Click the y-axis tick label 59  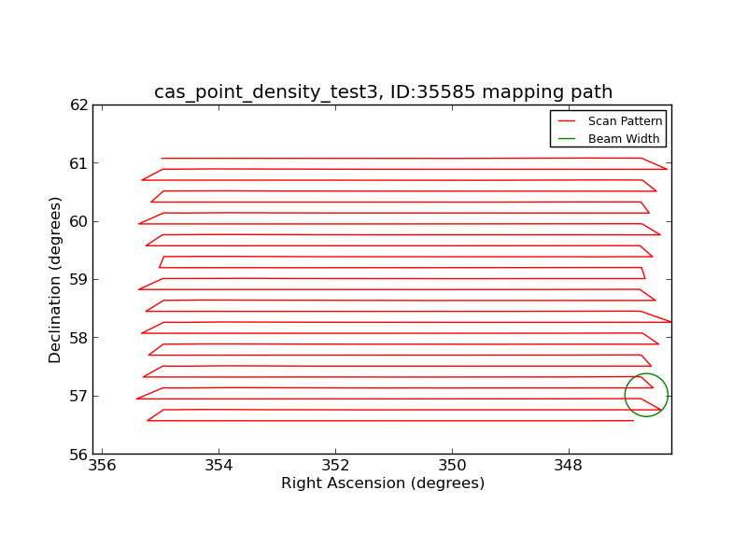point(79,280)
